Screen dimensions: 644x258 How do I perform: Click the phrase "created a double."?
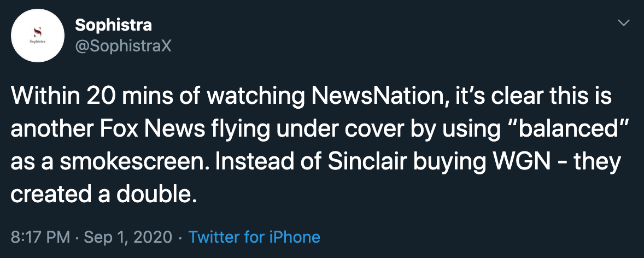pos(103,194)
